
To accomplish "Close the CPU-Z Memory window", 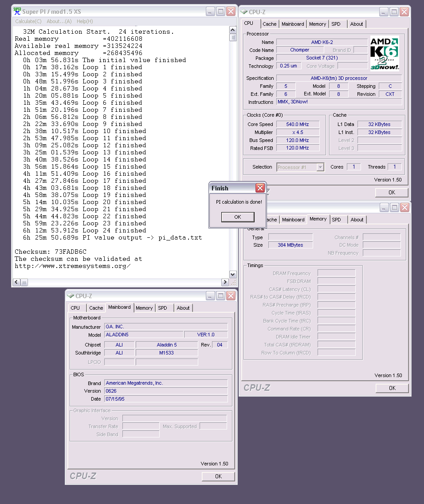I will 405,208.
